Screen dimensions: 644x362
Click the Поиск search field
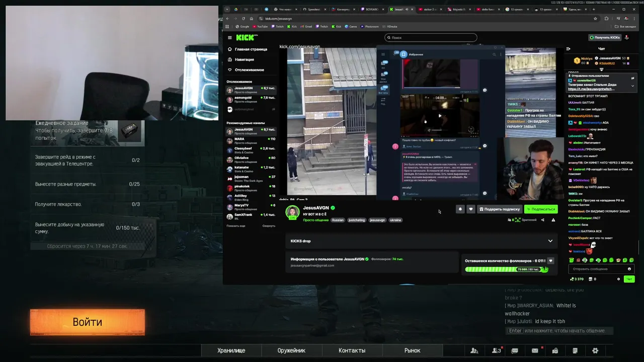pos(431,37)
